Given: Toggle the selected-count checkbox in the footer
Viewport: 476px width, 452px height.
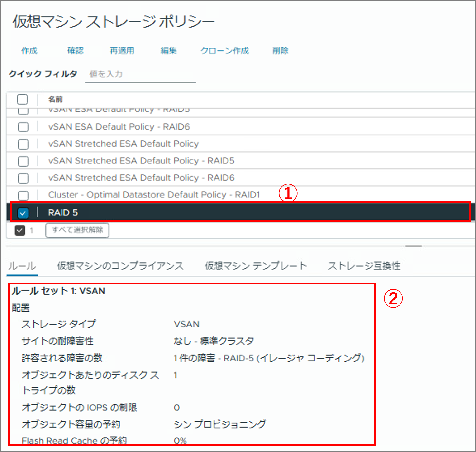Looking at the screenshot, I should 20,230.
